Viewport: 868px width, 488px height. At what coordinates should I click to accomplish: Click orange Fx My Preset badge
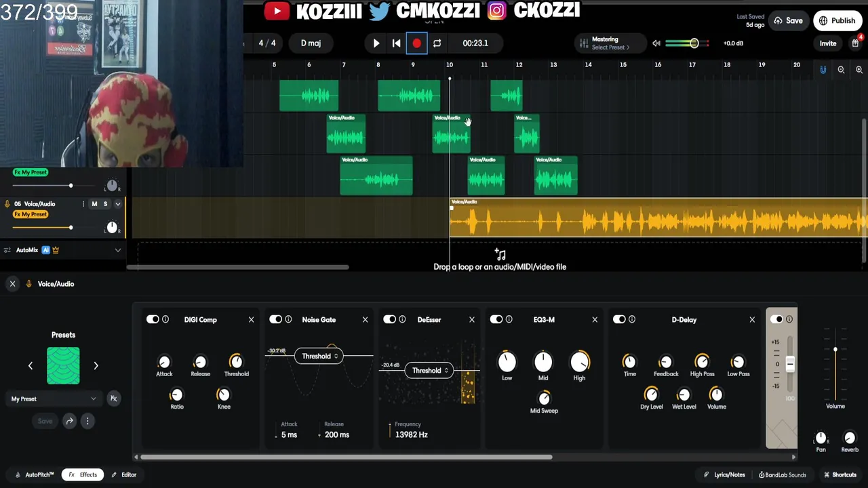pyautogui.click(x=31, y=214)
